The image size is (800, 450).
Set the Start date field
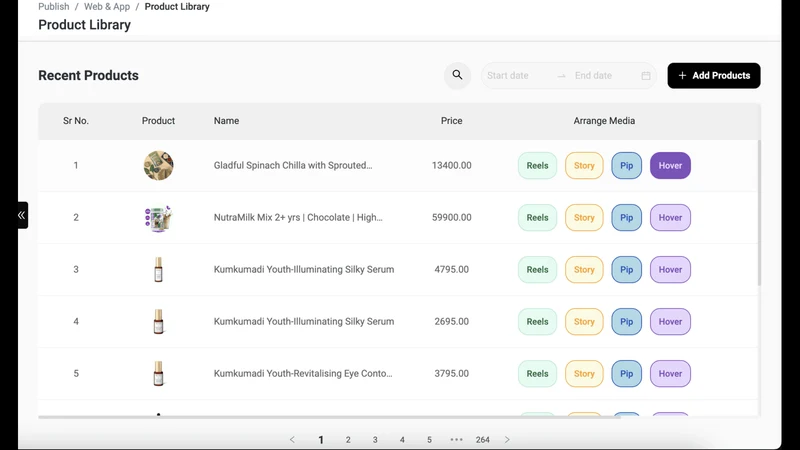point(518,76)
